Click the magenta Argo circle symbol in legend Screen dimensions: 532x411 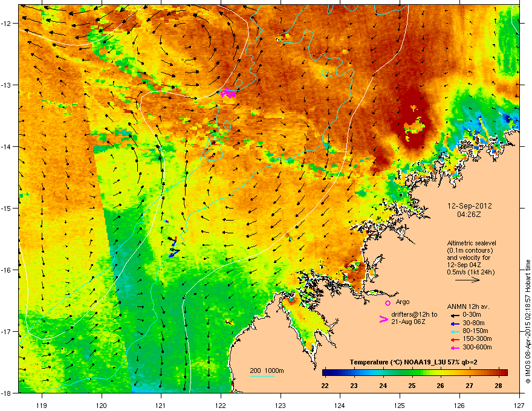point(388,303)
